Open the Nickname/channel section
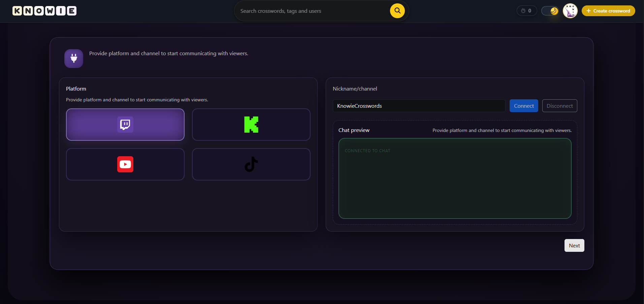Image resolution: width=644 pixels, height=304 pixels. (x=354, y=89)
